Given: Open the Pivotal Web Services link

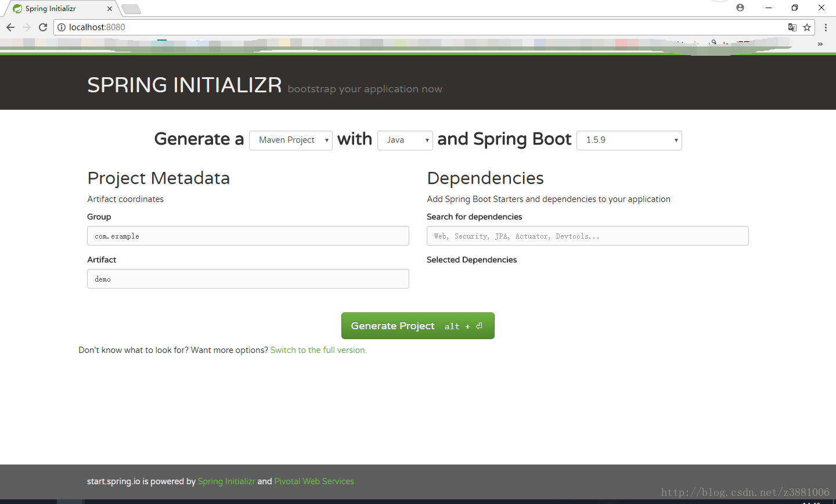Looking at the screenshot, I should (314, 481).
